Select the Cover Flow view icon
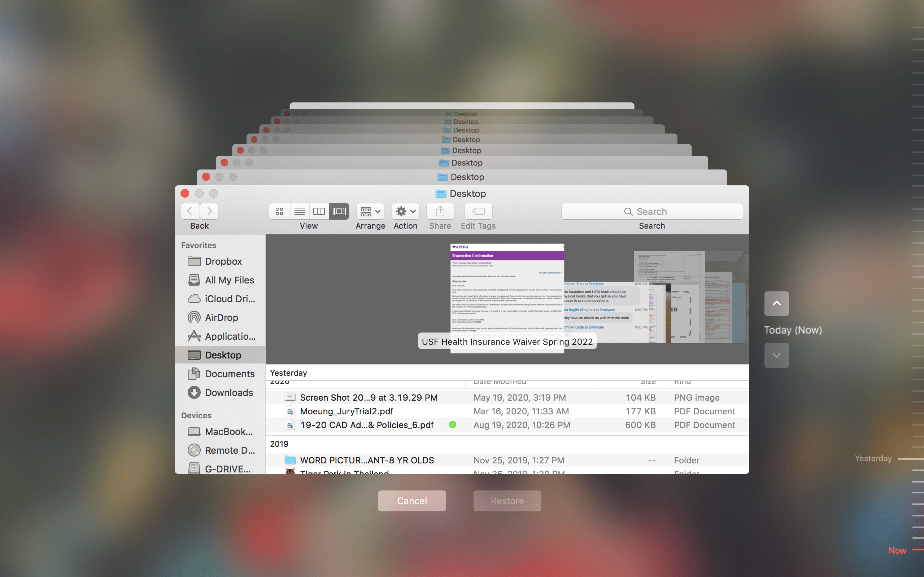The width and height of the screenshot is (924, 577). point(339,211)
